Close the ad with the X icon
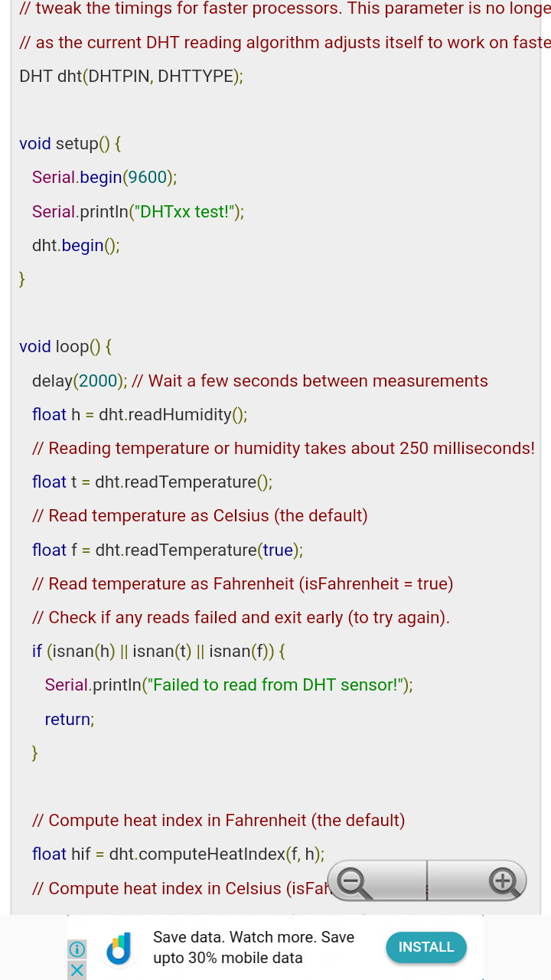The width and height of the screenshot is (551, 980). point(77,970)
